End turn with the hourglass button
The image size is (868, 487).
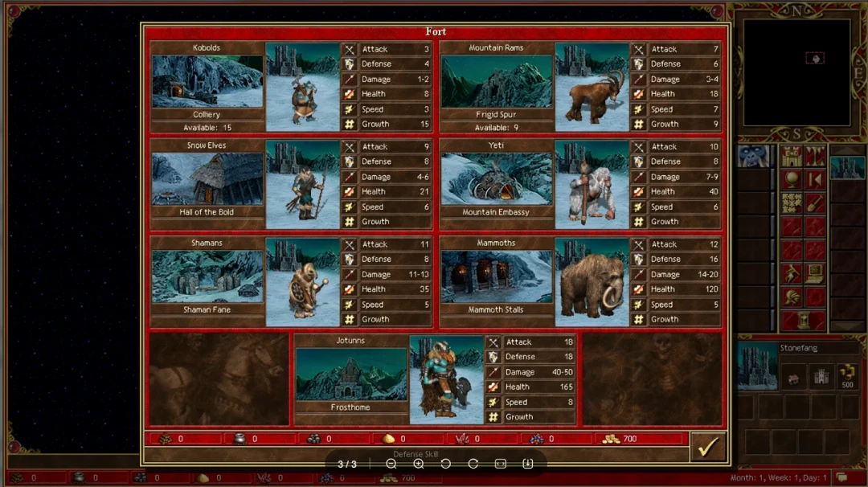803,321
